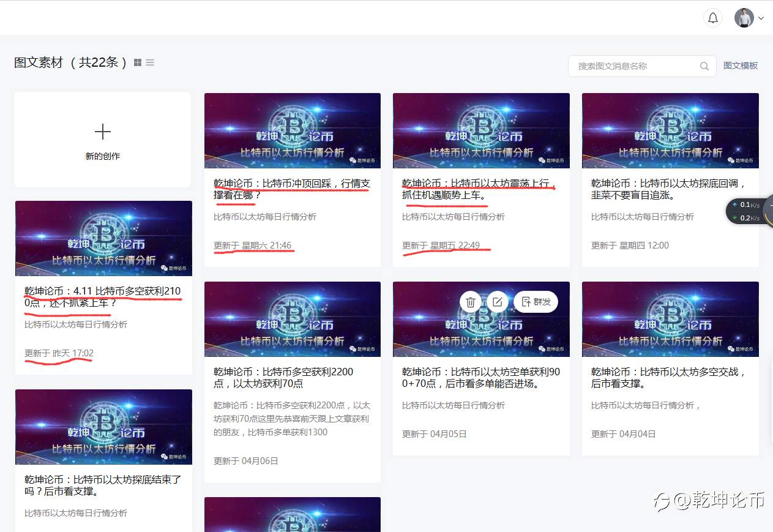Click timestamp 更新于 04月06日
The height and width of the screenshot is (532, 773).
click(246, 461)
